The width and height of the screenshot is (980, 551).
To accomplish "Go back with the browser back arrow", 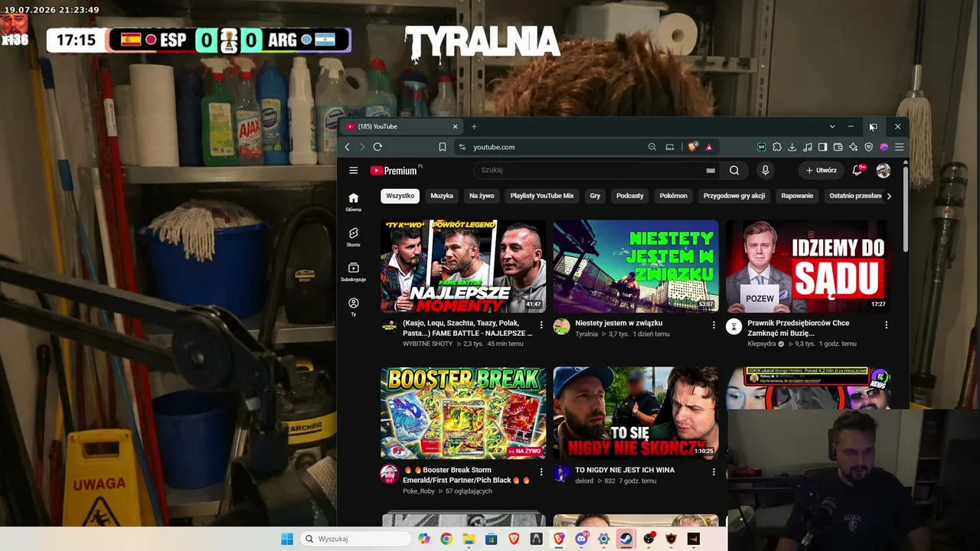I will [347, 147].
